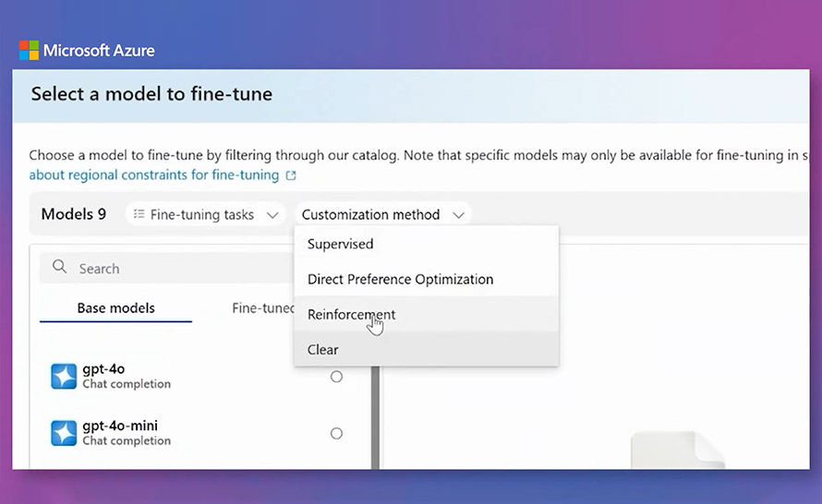Select the gpt-4o radio button

coord(336,377)
